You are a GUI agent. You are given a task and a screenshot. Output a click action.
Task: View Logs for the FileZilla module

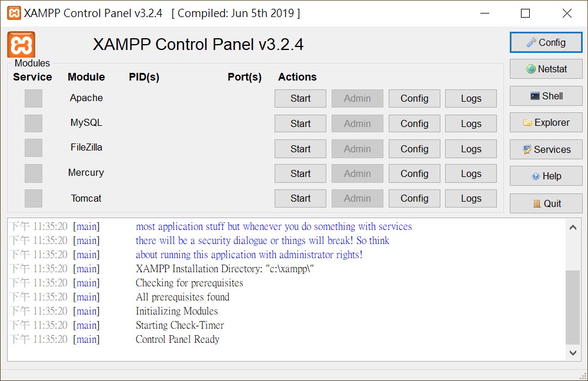click(x=471, y=149)
